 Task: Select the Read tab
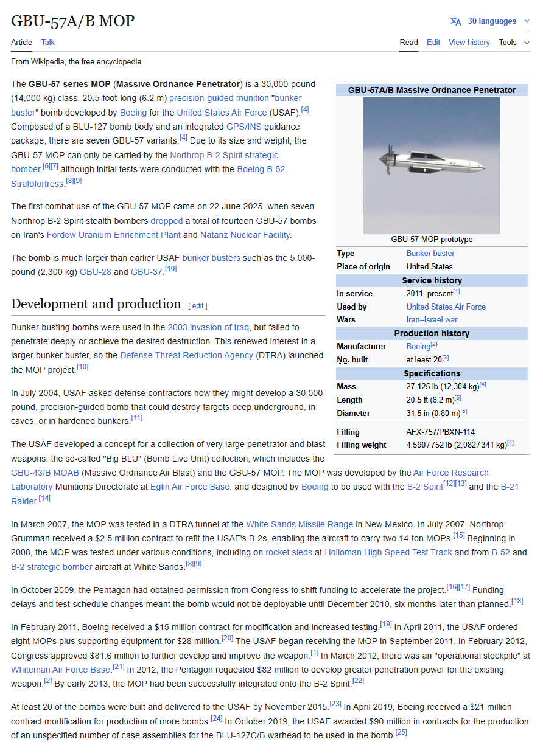(408, 42)
